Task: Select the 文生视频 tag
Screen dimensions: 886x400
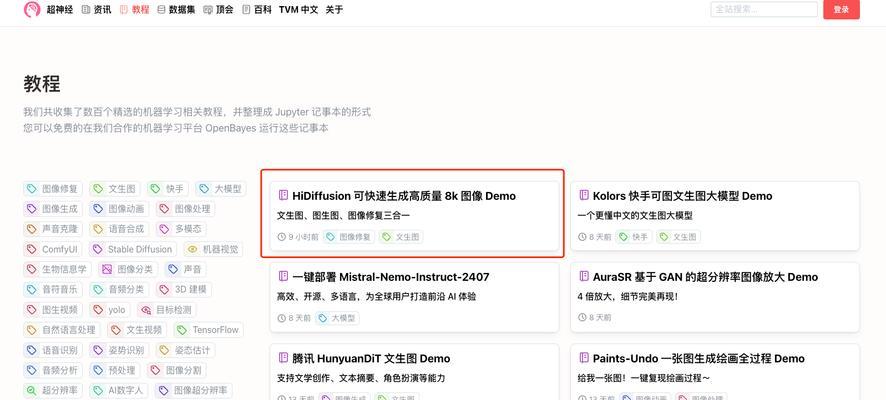Action: point(137,329)
